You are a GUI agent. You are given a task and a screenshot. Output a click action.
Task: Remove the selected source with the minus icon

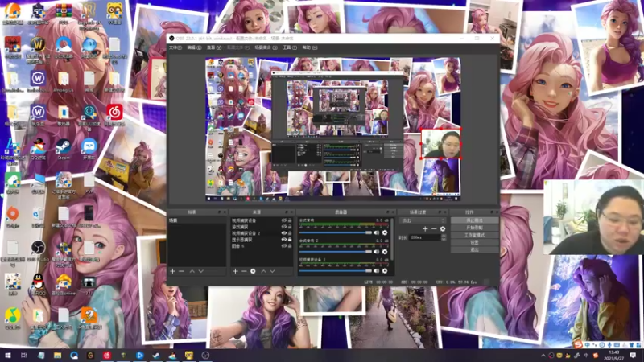244,271
